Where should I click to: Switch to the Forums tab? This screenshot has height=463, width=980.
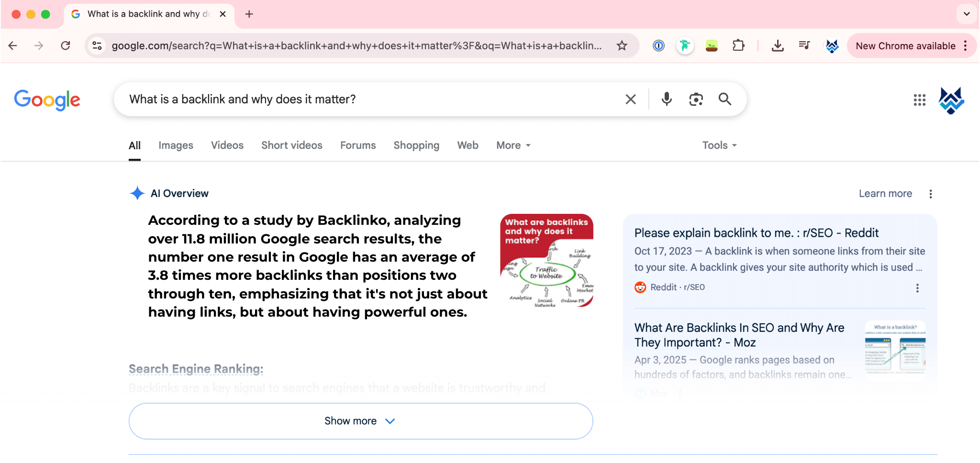[358, 145]
